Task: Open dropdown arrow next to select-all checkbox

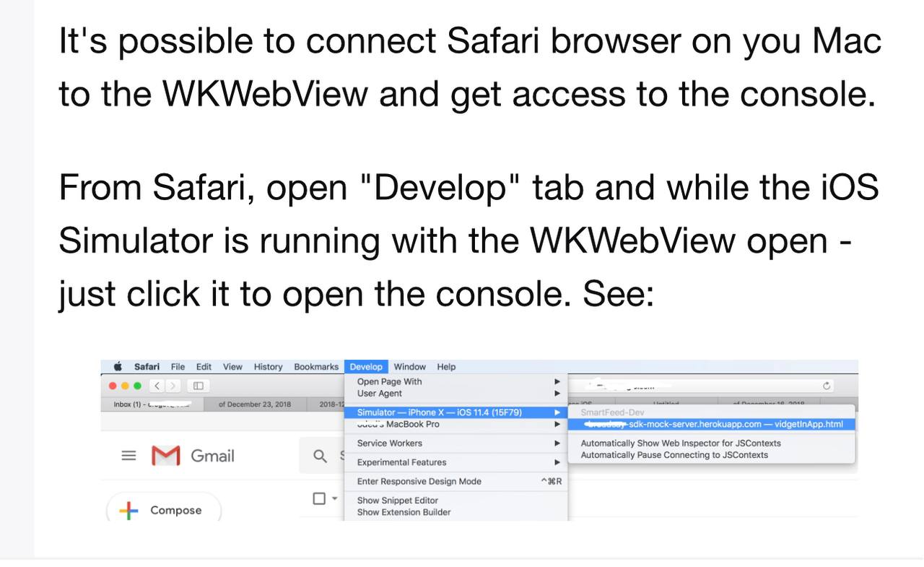Action: [x=335, y=498]
